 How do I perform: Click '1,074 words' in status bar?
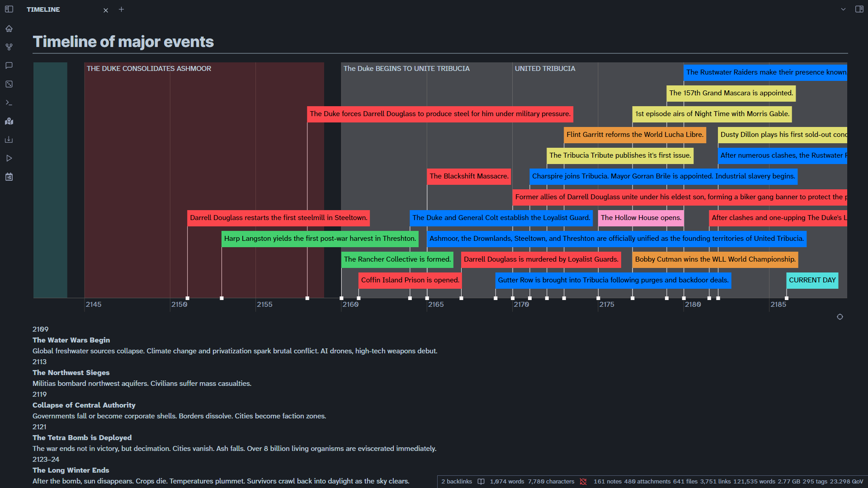507,482
